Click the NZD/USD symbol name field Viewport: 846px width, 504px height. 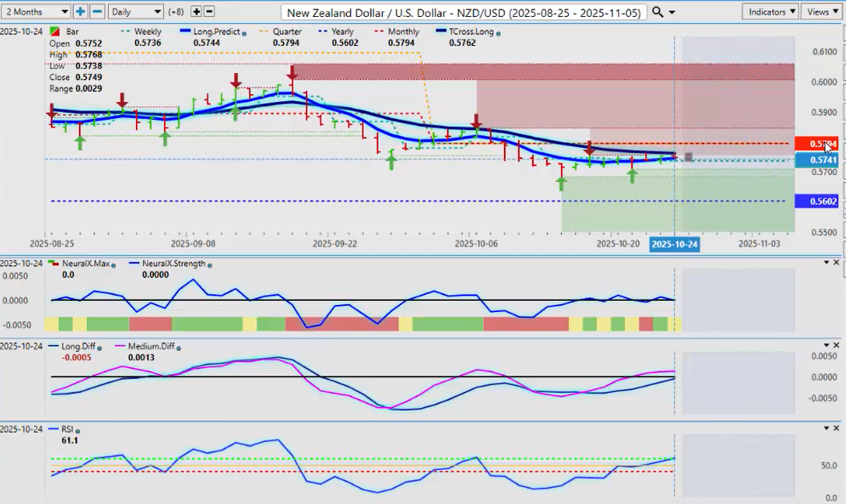pyautogui.click(x=463, y=12)
